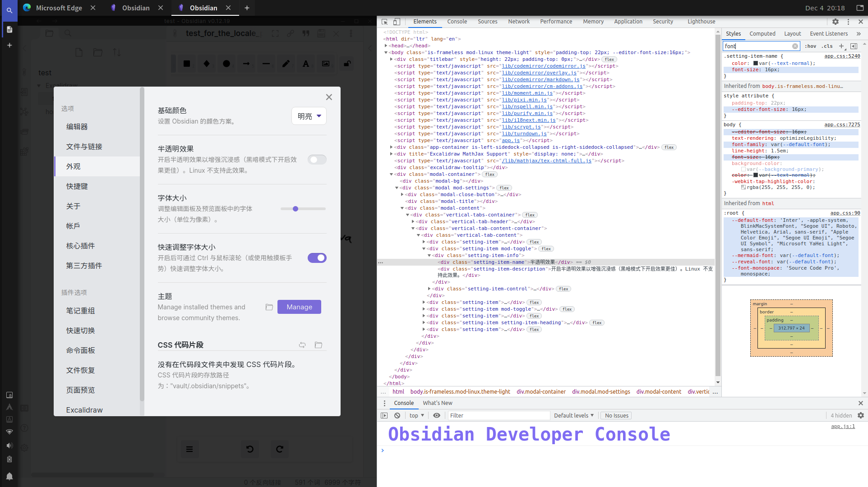Select 快捷键 in the settings sidebar
The image size is (868, 487).
tap(77, 186)
